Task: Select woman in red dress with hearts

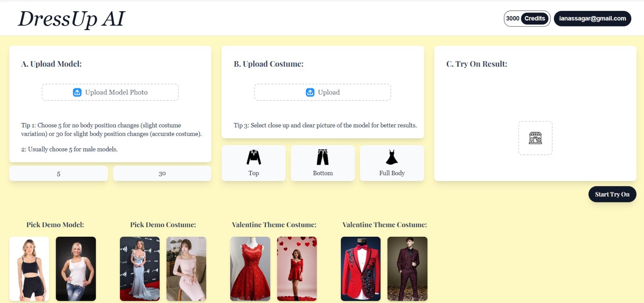Action: pos(297,269)
